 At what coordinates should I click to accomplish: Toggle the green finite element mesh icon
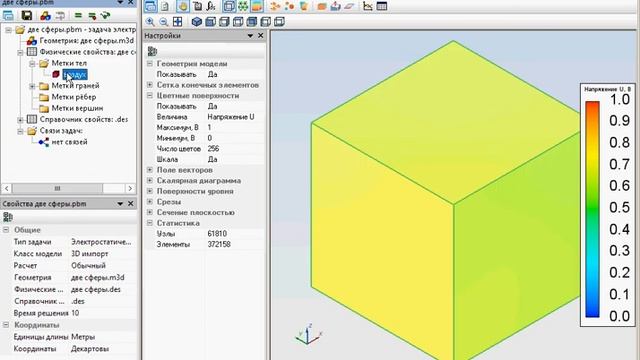click(243, 6)
